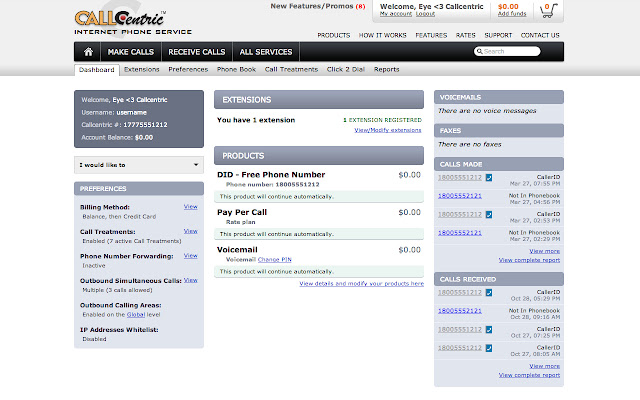Image resolution: width=640 pixels, height=400 pixels.
Task: Open number for call made Mar 27, 02:53 PM
Action: 460,214
